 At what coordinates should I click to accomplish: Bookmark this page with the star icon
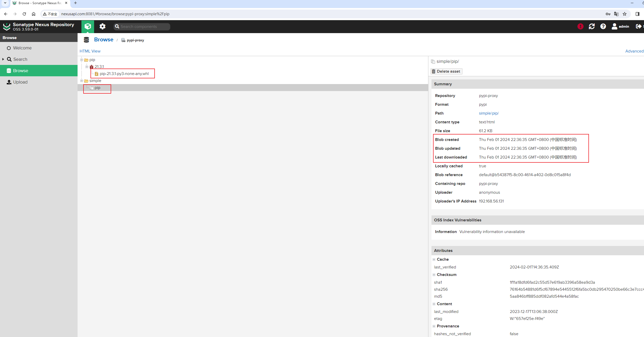coord(625,14)
